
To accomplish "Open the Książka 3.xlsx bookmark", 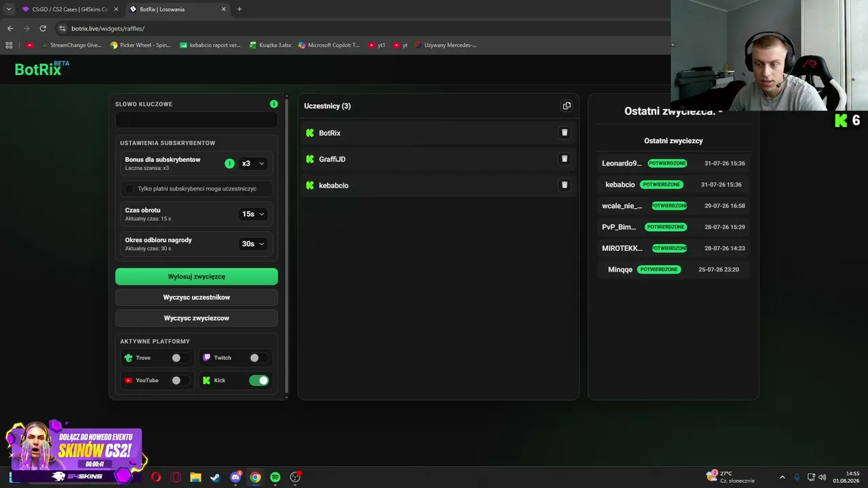I will click(x=270, y=45).
